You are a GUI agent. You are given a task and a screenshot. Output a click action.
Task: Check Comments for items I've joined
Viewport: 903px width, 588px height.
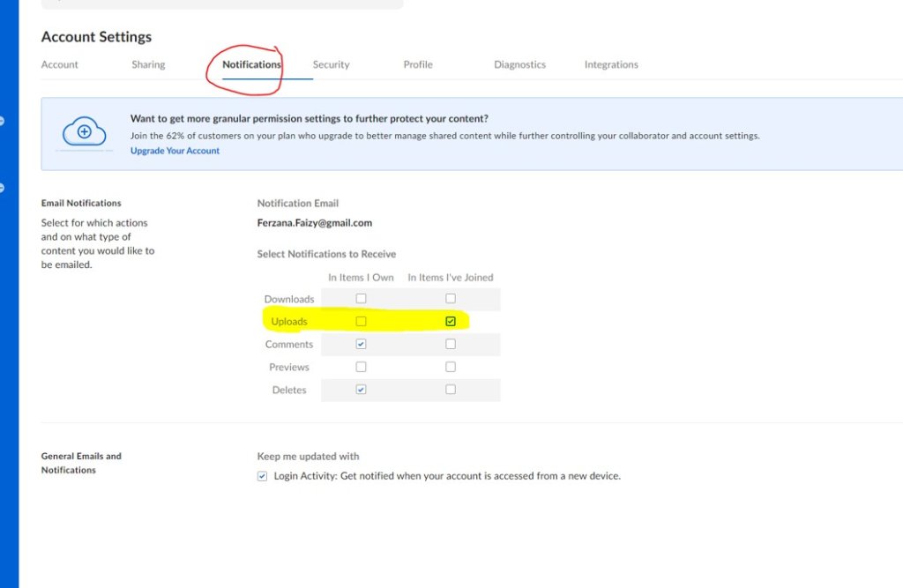coord(451,345)
